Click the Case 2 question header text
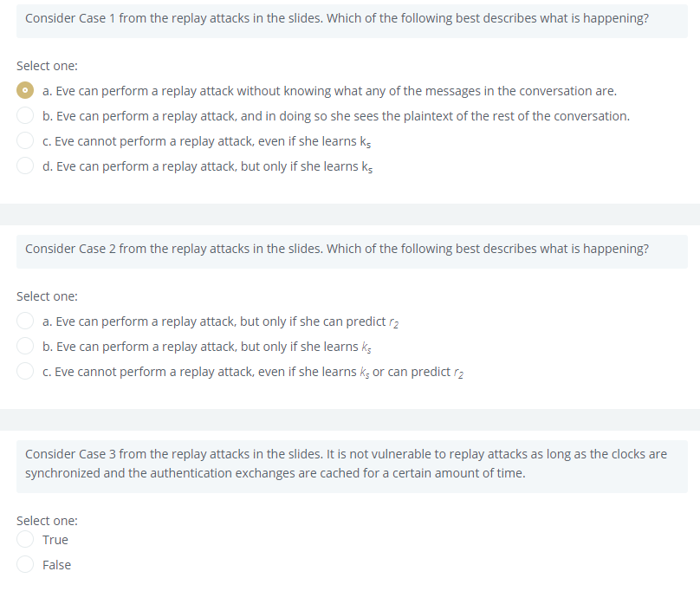 click(x=338, y=248)
